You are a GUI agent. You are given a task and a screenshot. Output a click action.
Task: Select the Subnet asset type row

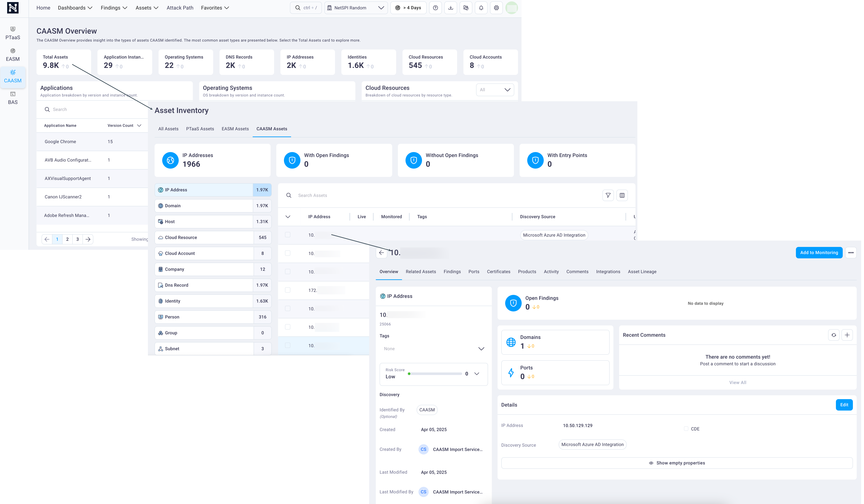pyautogui.click(x=213, y=349)
